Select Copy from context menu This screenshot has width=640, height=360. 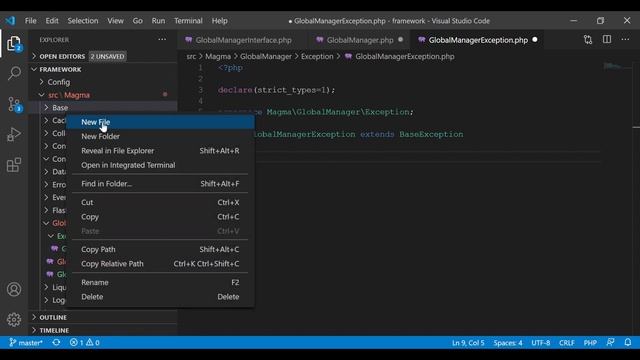[160, 217]
